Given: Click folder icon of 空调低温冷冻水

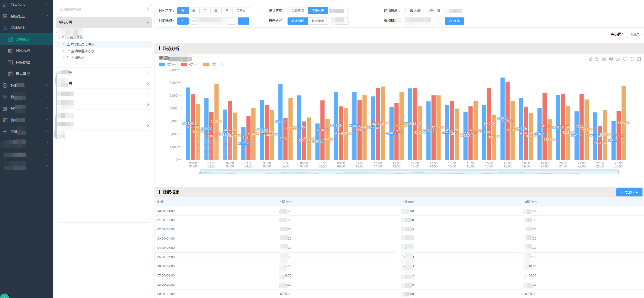Looking at the screenshot, I should pos(68,45).
